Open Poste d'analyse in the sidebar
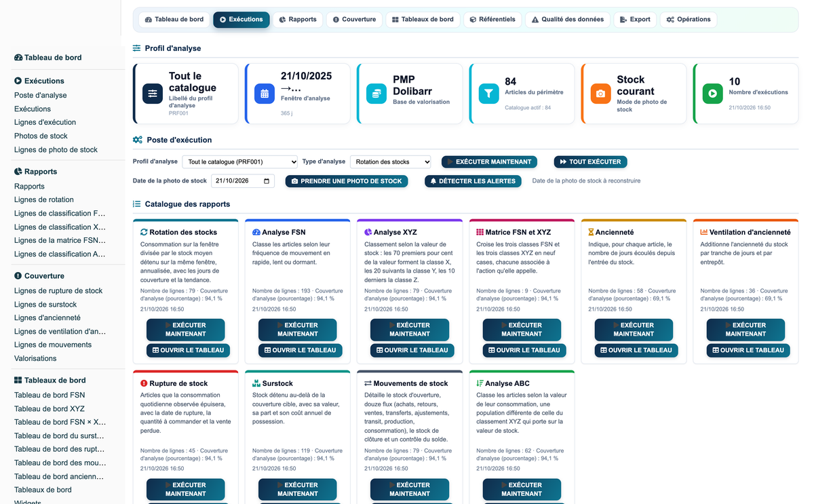This screenshot has width=814, height=504. pyautogui.click(x=41, y=96)
